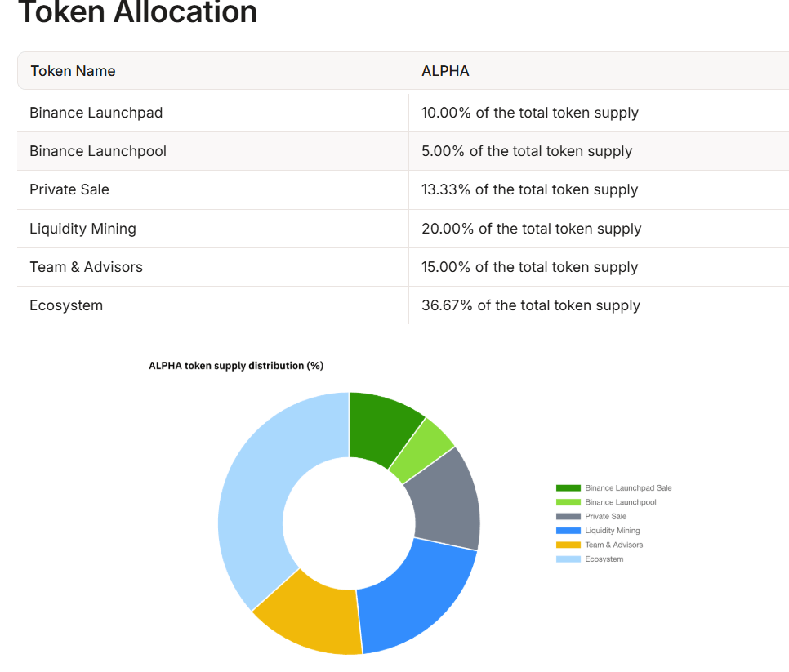Toggle the Binance Launchpool legend label
Screen dimensions: 789x672
click(620, 502)
